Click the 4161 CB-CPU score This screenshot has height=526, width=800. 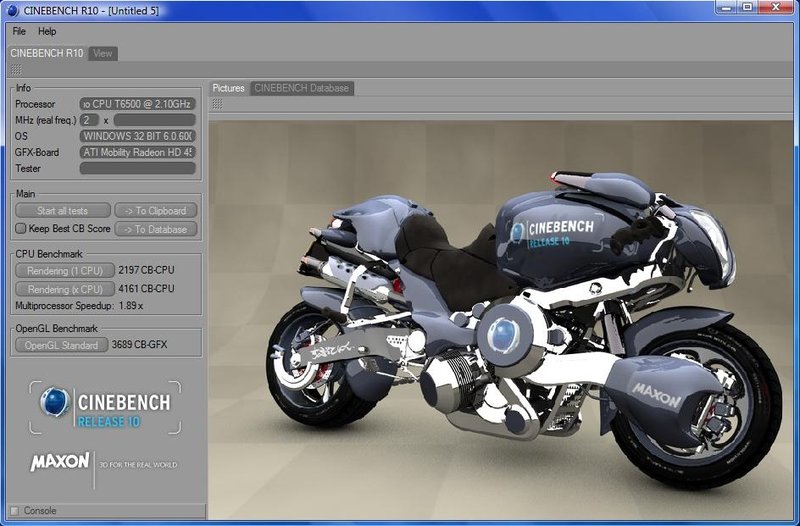point(146,289)
